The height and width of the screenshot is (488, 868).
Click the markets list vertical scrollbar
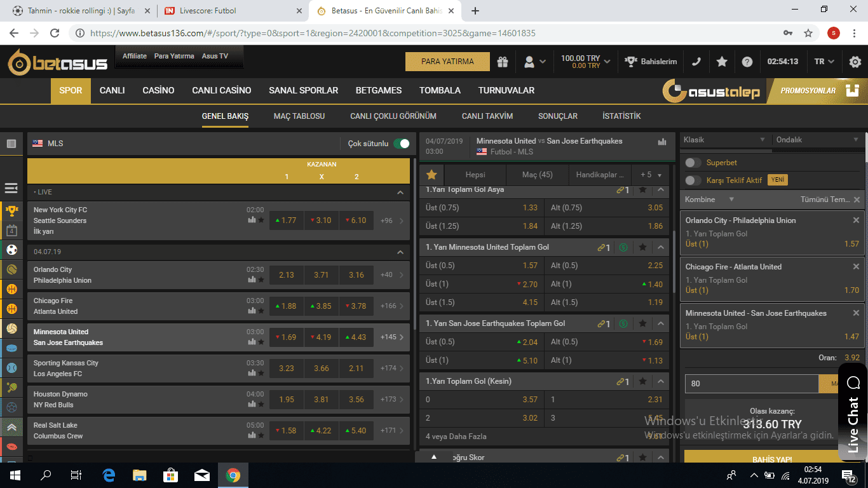click(673, 262)
